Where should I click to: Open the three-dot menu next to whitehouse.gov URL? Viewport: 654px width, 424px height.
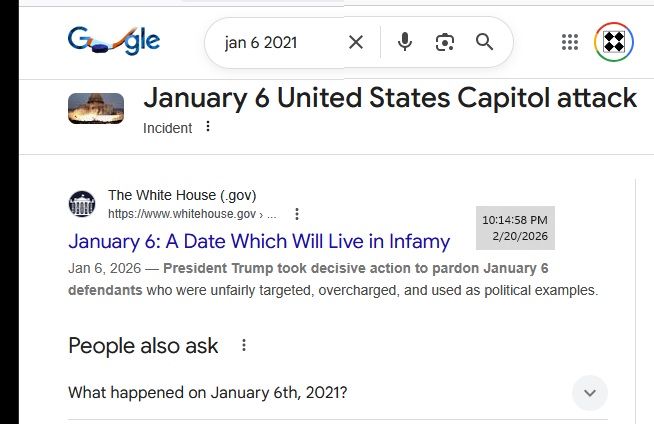point(297,214)
